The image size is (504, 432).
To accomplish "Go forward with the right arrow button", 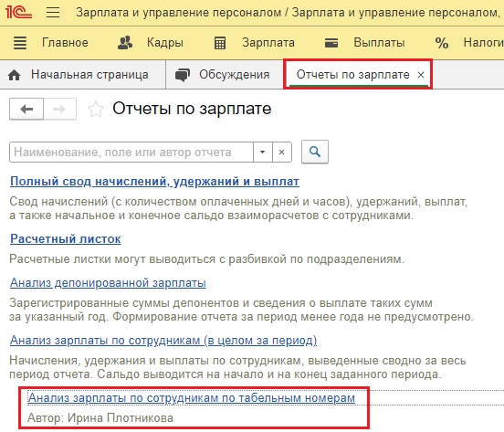I will (x=59, y=109).
